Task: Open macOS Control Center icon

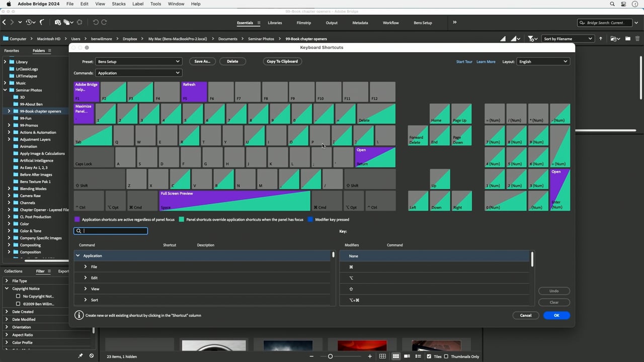Action: (624, 4)
